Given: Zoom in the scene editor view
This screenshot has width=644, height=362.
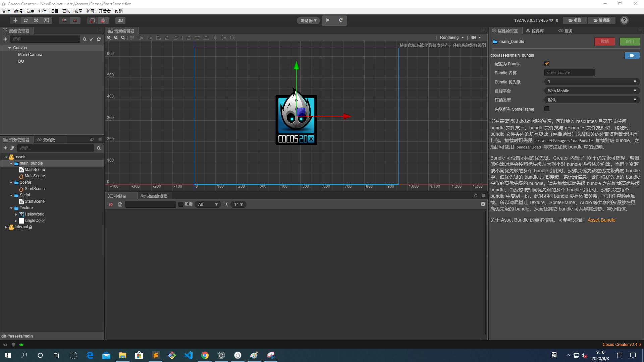Looking at the screenshot, I should (109, 38).
